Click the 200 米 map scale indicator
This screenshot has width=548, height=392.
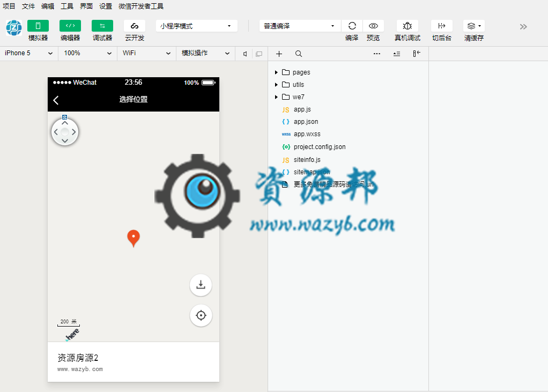pyautogui.click(x=69, y=322)
